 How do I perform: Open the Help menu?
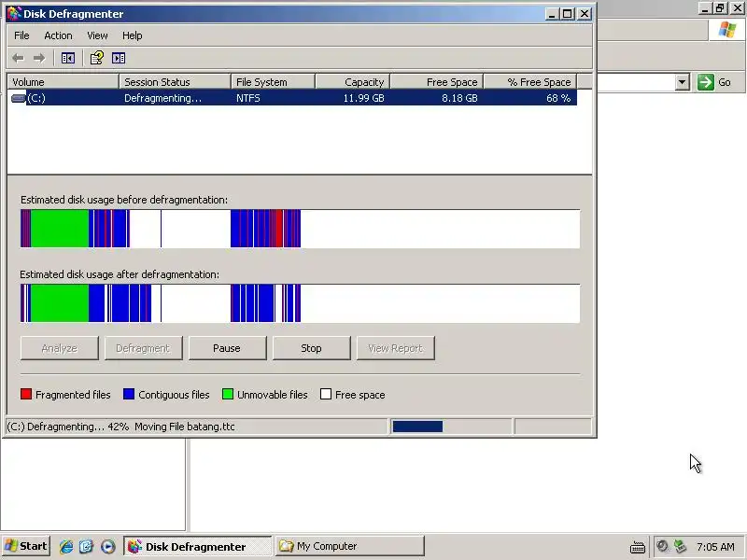[x=132, y=35]
